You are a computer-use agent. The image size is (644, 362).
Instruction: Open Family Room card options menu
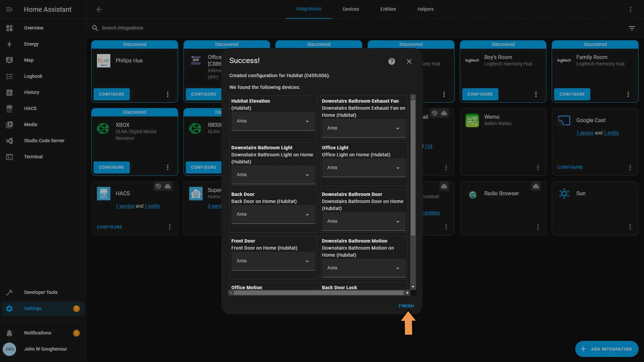point(628,94)
